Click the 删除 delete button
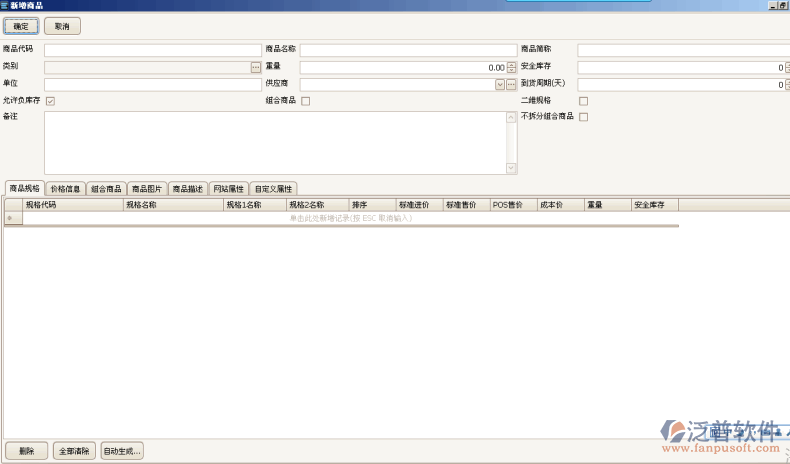 27,451
